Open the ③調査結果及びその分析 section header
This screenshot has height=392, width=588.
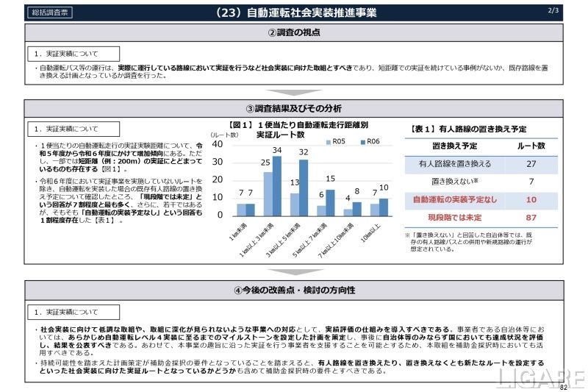click(x=293, y=108)
